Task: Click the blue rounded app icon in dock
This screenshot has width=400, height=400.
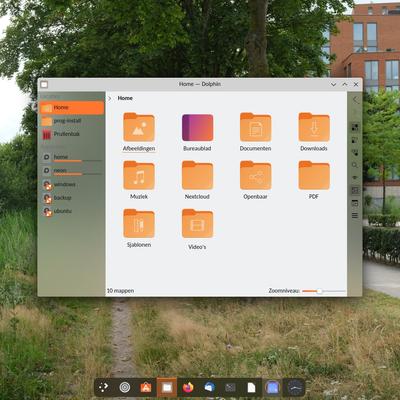Action: (x=273, y=387)
